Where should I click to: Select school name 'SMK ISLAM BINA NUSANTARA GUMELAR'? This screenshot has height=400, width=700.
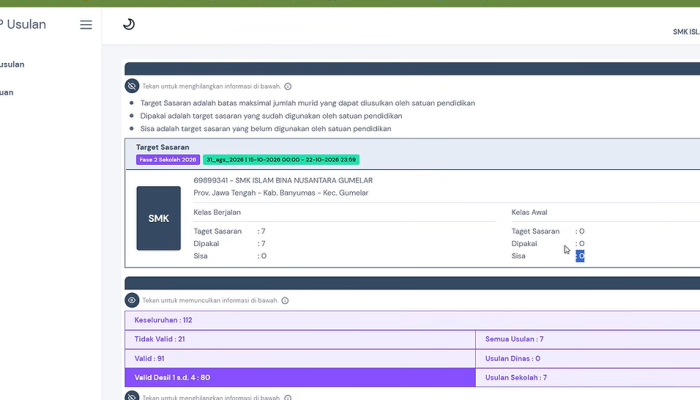(304, 180)
